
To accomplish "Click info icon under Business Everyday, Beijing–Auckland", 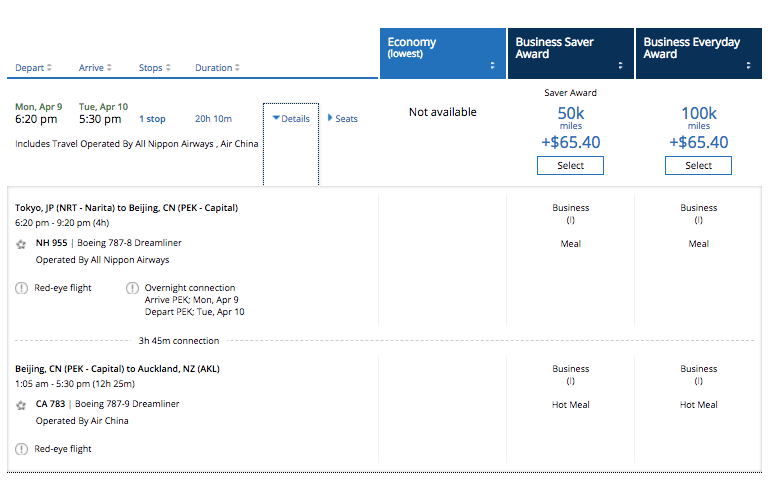I will pyautogui.click(x=698, y=381).
